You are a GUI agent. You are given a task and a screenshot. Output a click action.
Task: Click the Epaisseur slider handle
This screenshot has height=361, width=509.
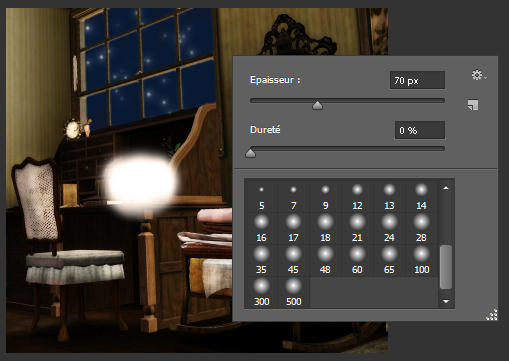click(317, 105)
